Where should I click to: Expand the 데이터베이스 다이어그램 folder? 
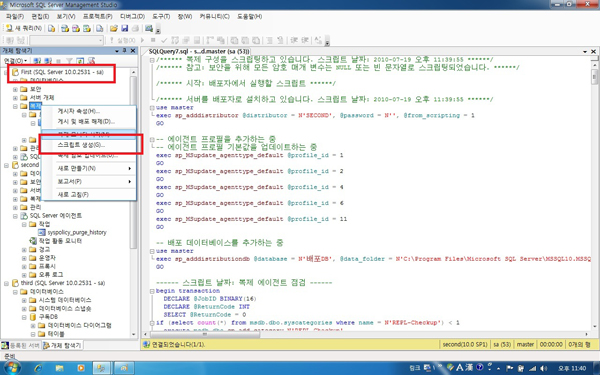[x=33, y=325]
